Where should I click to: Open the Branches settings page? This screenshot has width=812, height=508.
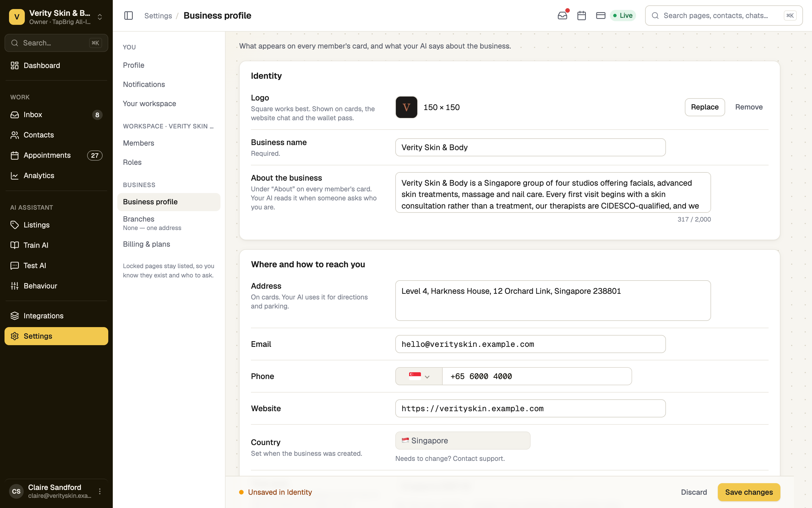169,223
